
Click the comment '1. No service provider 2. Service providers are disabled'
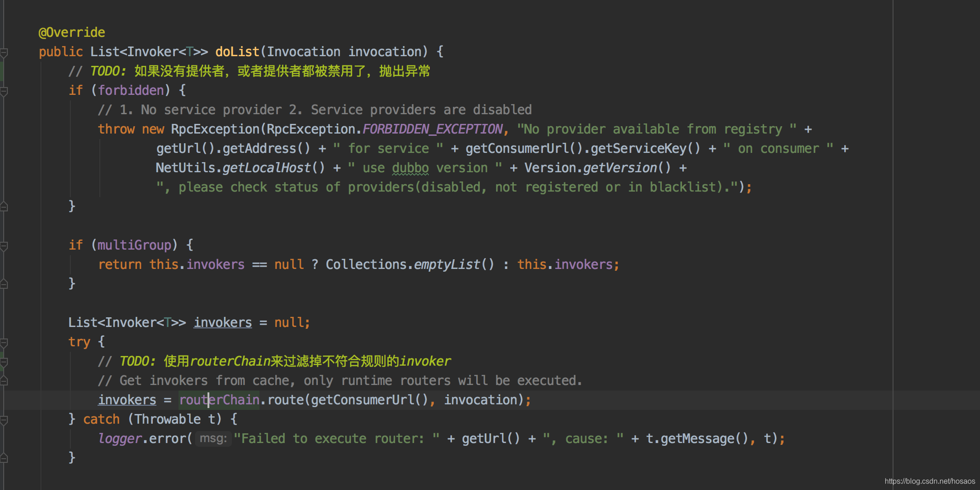(315, 110)
